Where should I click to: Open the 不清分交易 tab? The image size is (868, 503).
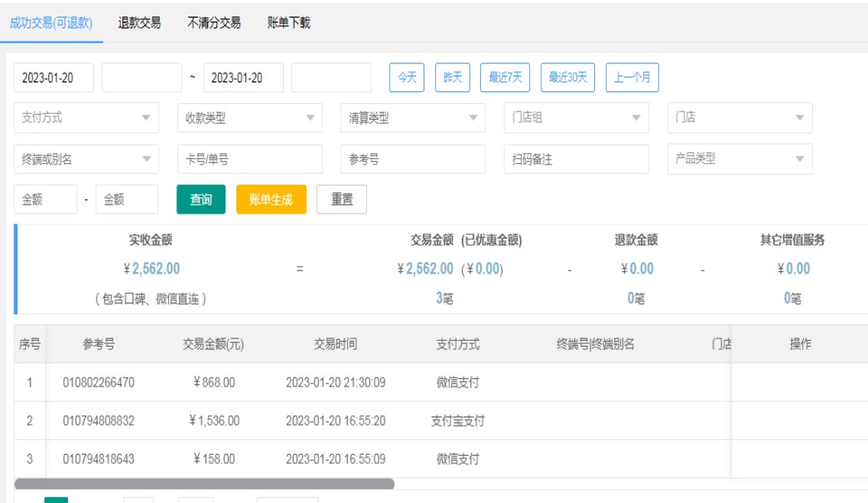214,23
